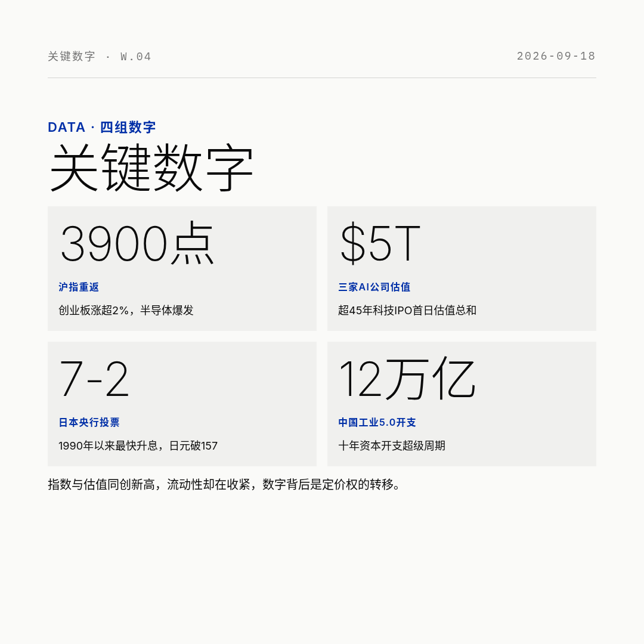The image size is (644, 644).
Task: Click the 点 character after 3900
Action: click(x=193, y=243)
